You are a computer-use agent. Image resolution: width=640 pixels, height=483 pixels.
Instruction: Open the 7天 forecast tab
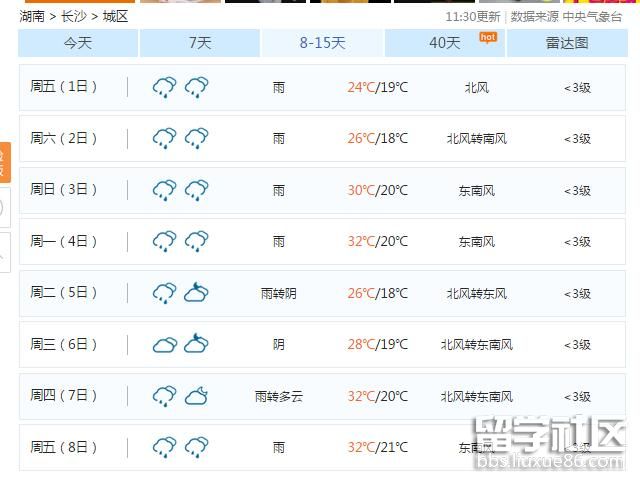tap(200, 43)
